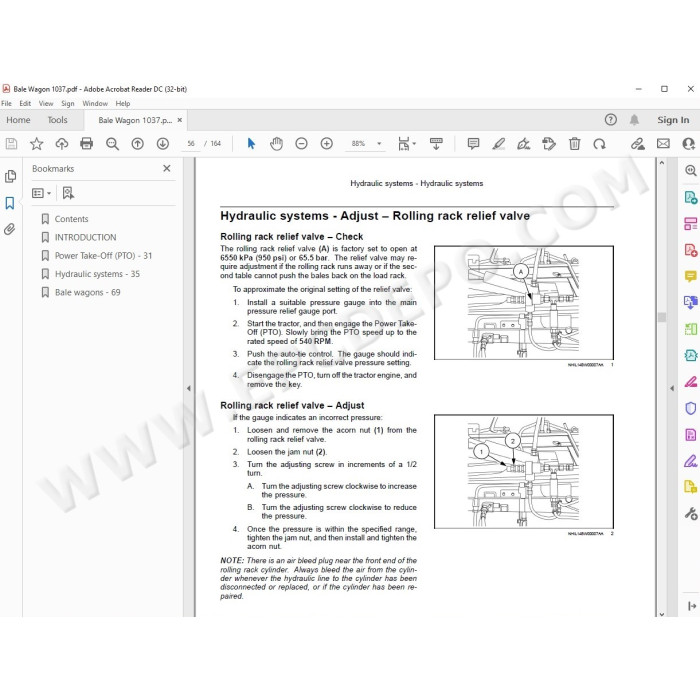Viewport: 700px width, 700px height.
Task: Open the Sign menu
Action: tap(68, 104)
